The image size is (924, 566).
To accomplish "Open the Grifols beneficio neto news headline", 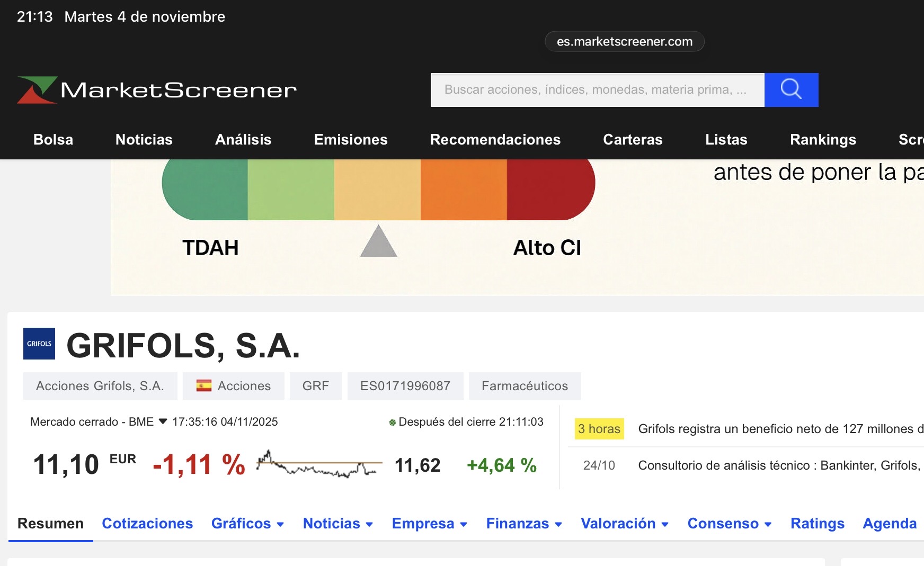I will point(780,429).
